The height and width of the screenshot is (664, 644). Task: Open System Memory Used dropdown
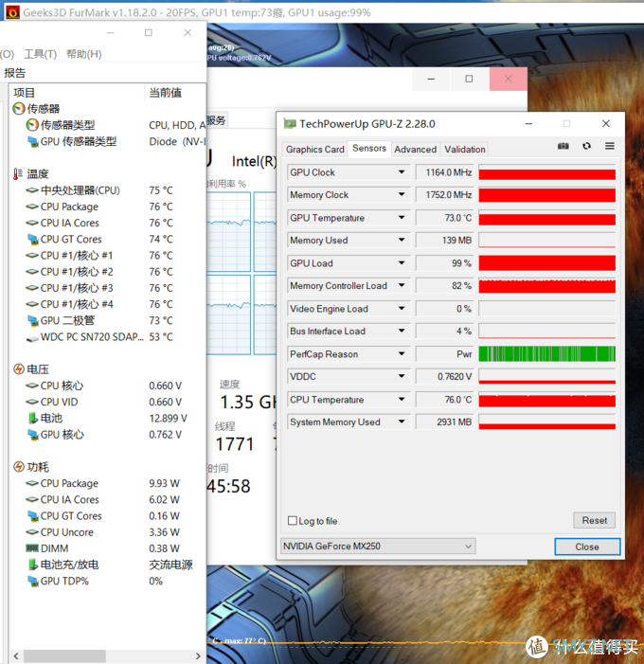[402, 422]
